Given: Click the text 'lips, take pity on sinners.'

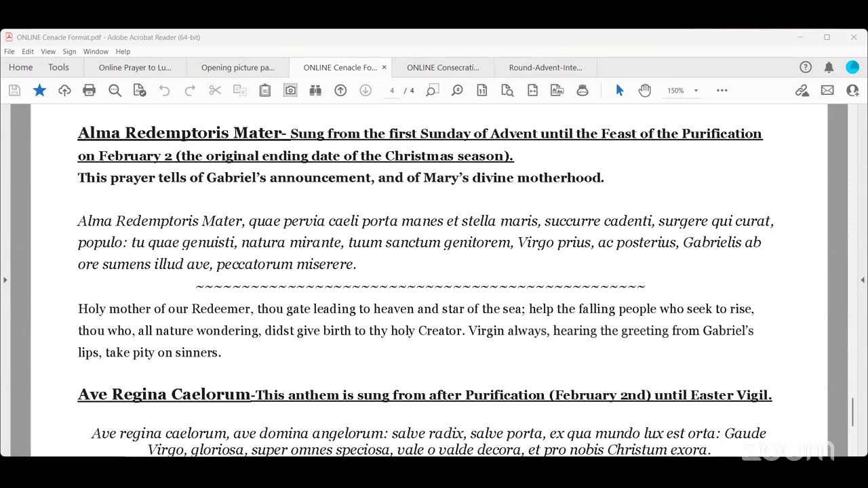Looking at the screenshot, I should [149, 352].
